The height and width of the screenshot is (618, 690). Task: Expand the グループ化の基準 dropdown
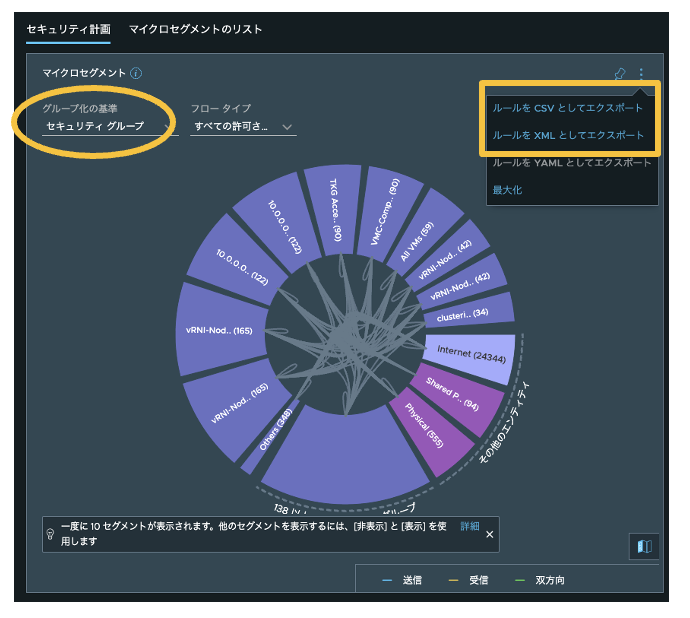point(110,126)
